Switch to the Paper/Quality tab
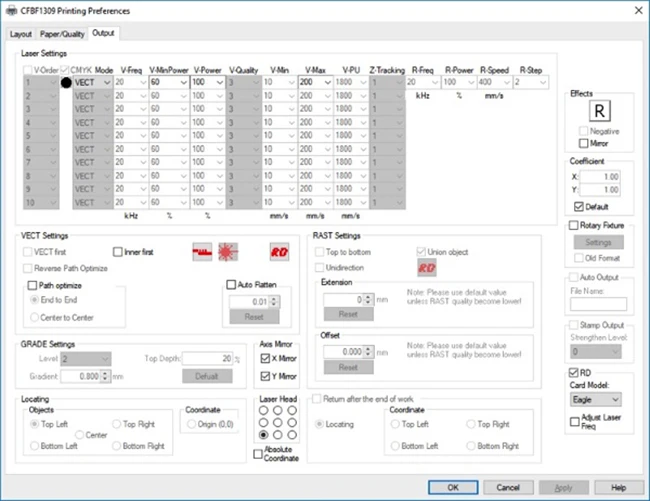 [62, 34]
